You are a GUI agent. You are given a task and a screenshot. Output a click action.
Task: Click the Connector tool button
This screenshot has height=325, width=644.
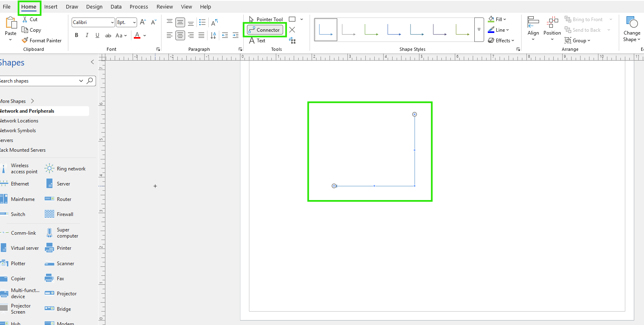tap(265, 30)
